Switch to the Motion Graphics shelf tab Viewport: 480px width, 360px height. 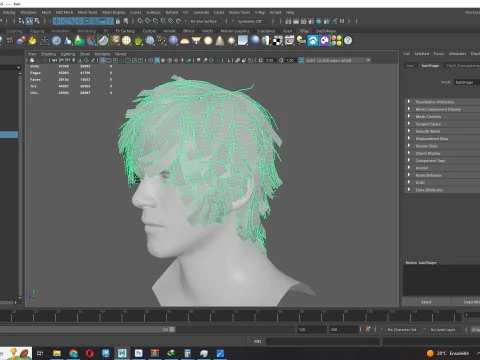[x=235, y=31]
